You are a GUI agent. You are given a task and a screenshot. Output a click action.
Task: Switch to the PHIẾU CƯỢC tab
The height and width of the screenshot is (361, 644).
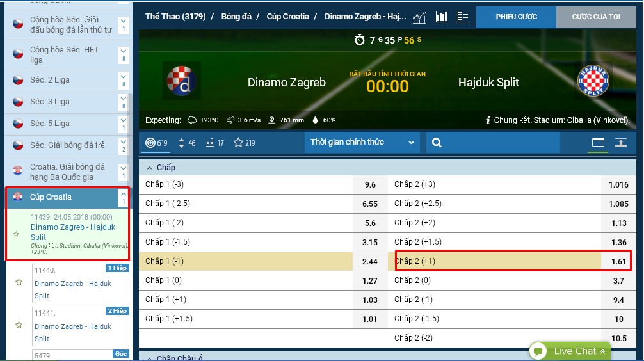[x=516, y=17]
